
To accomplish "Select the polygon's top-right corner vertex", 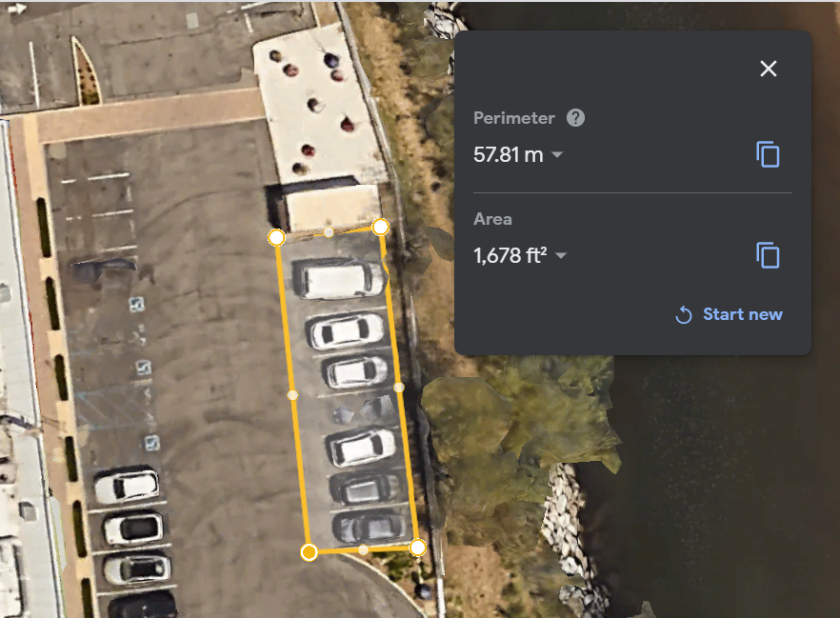I will click(380, 227).
